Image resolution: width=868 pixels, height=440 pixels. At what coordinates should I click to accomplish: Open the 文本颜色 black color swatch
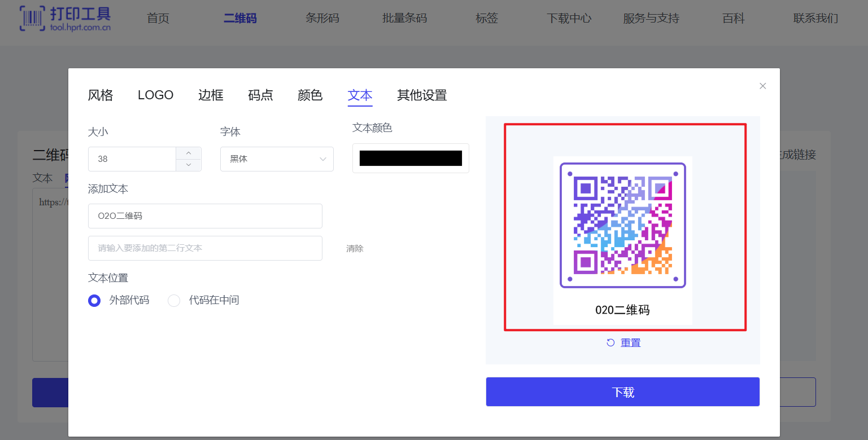(411, 158)
